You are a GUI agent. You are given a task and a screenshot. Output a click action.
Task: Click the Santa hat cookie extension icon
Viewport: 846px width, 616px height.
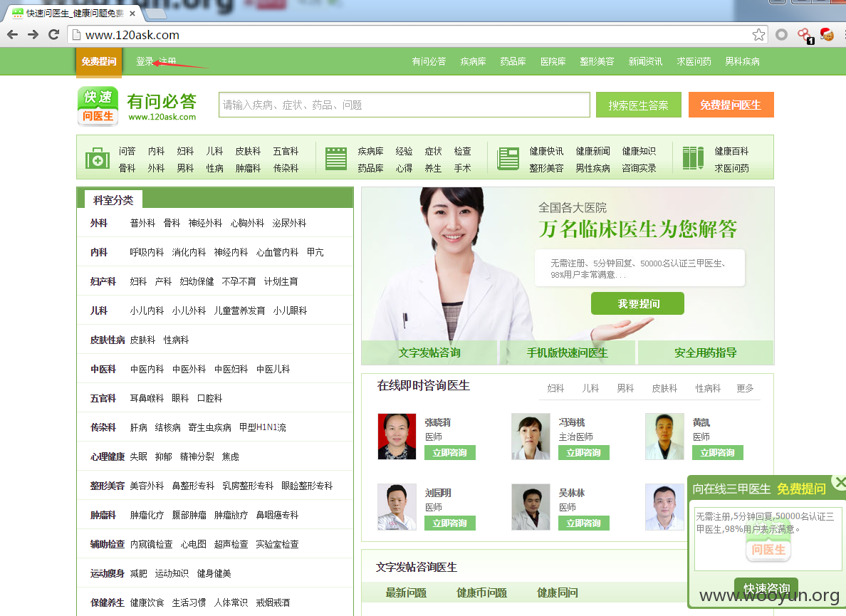point(827,35)
